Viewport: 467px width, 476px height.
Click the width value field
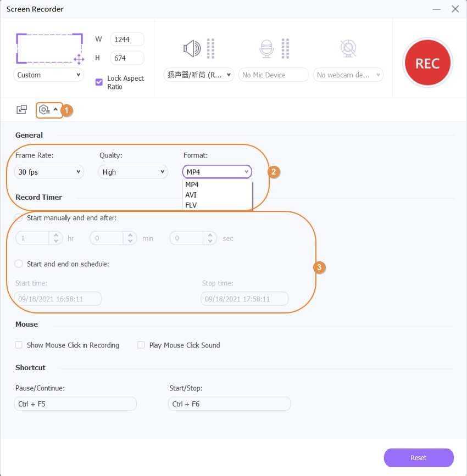tap(127, 39)
